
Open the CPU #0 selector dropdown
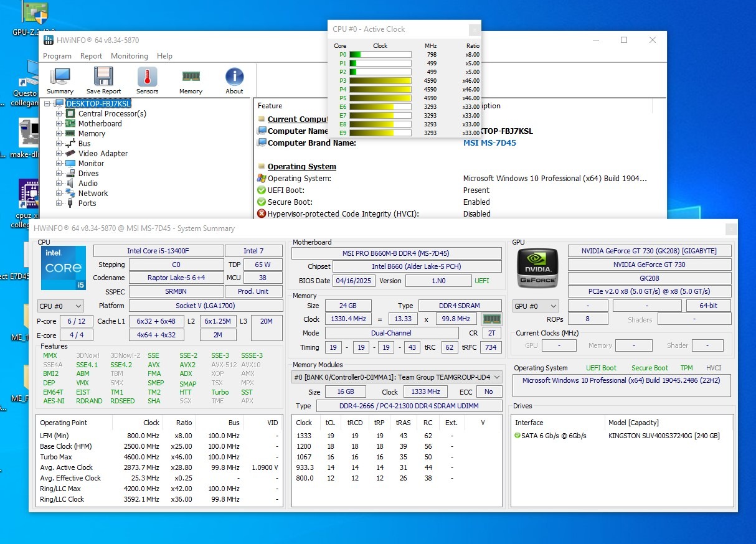coord(60,306)
